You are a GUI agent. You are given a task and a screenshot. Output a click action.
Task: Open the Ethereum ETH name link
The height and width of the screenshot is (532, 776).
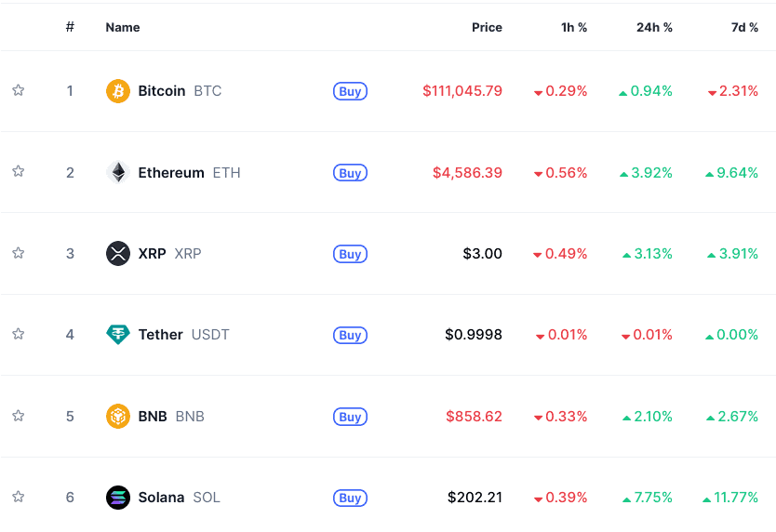click(189, 173)
